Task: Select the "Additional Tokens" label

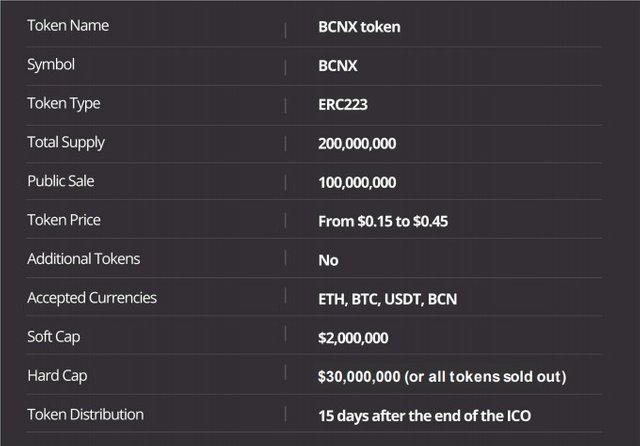Action: (x=84, y=259)
